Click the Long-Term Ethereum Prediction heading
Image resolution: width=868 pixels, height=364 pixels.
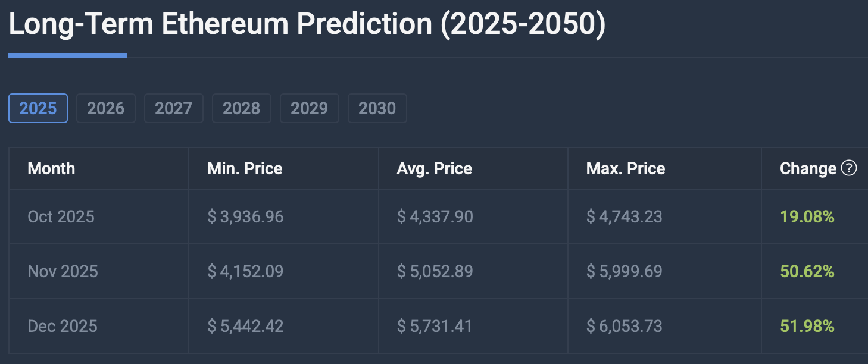coord(307,25)
